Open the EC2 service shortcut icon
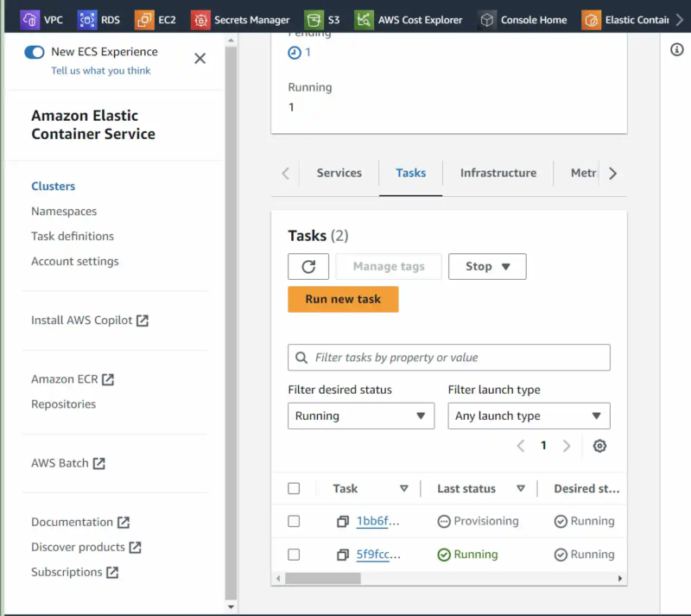This screenshot has width=691, height=616. (144, 20)
